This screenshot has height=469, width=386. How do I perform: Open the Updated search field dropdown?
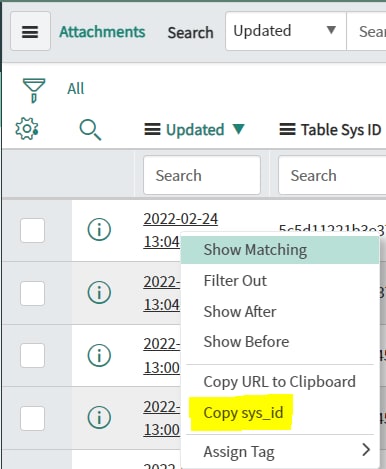coord(285,31)
